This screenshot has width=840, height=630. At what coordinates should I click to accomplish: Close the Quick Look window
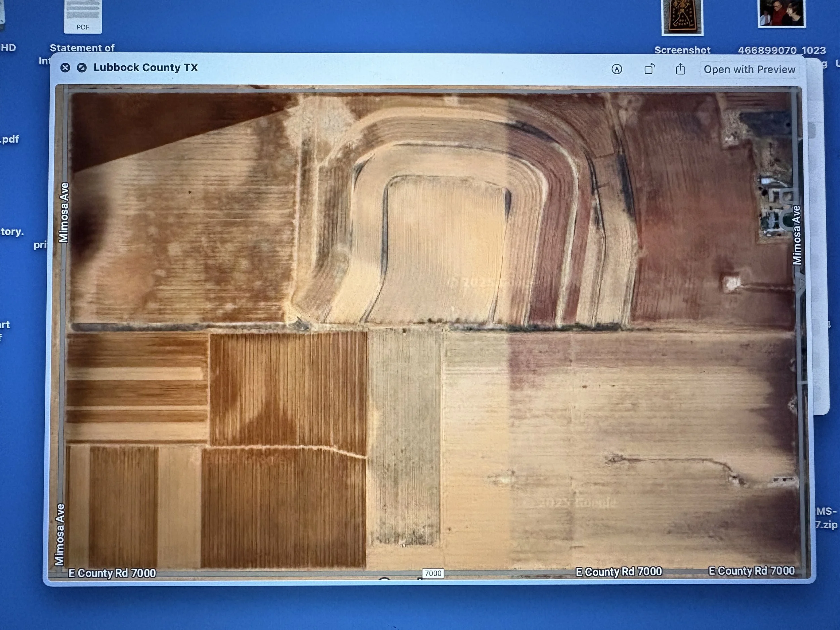(x=65, y=68)
